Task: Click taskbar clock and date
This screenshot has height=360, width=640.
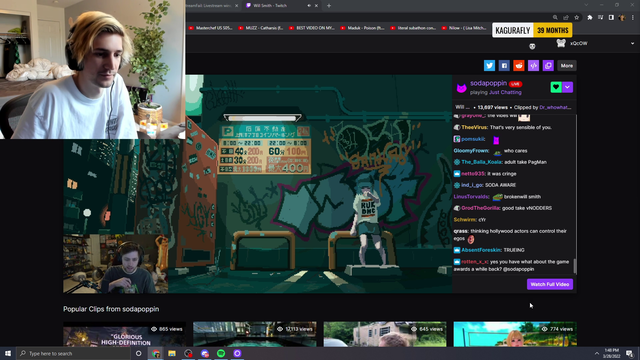Action: point(612,353)
